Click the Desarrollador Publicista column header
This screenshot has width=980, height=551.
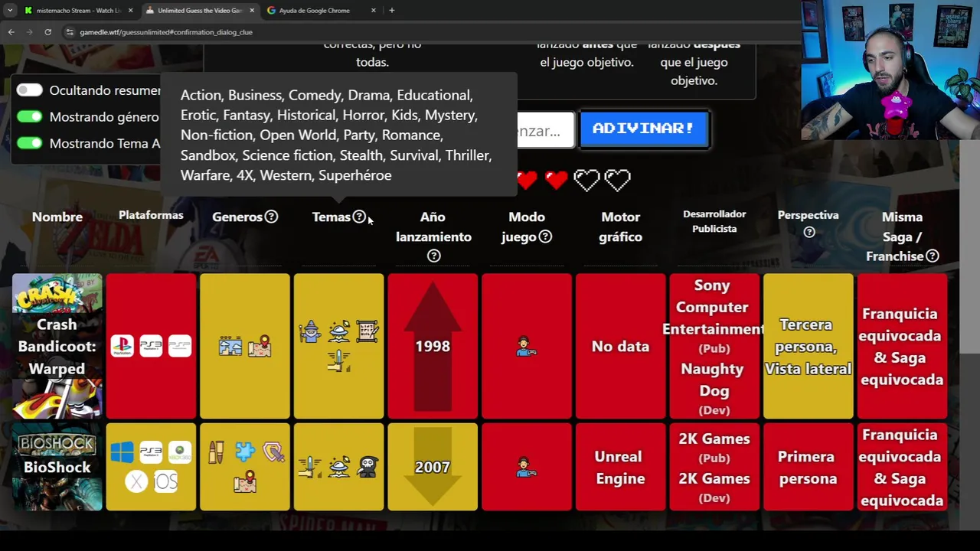[x=714, y=221]
